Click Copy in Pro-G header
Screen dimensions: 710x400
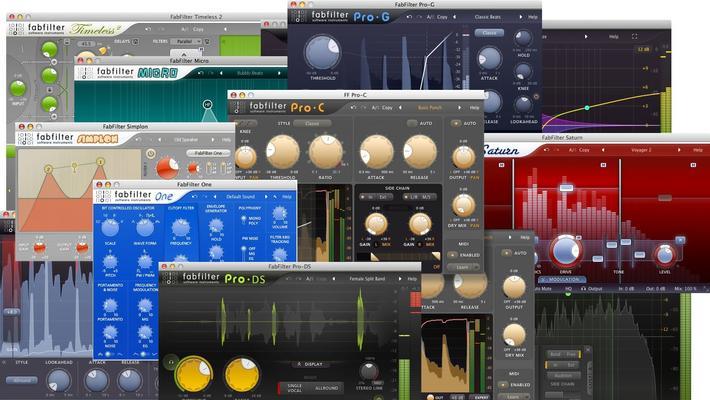pyautogui.click(x=442, y=17)
